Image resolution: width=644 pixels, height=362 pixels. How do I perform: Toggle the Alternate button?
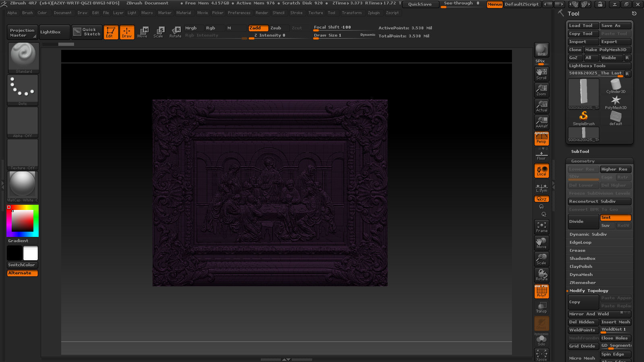pos(23,273)
